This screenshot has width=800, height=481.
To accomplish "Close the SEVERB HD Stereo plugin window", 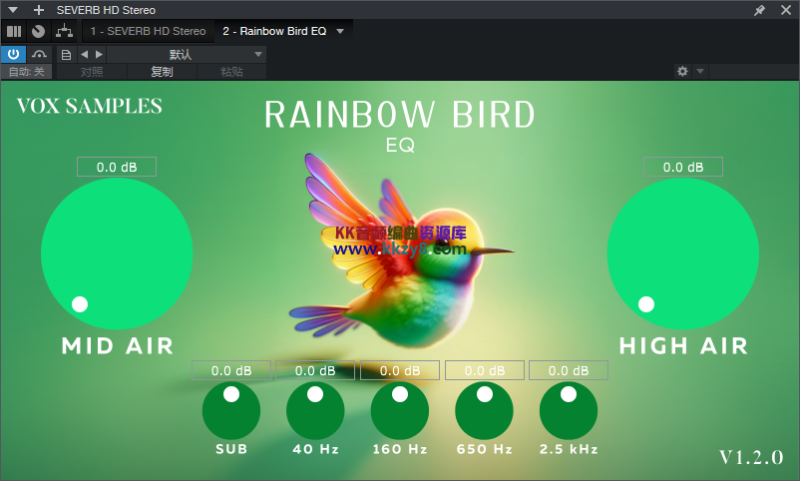I will point(786,10).
